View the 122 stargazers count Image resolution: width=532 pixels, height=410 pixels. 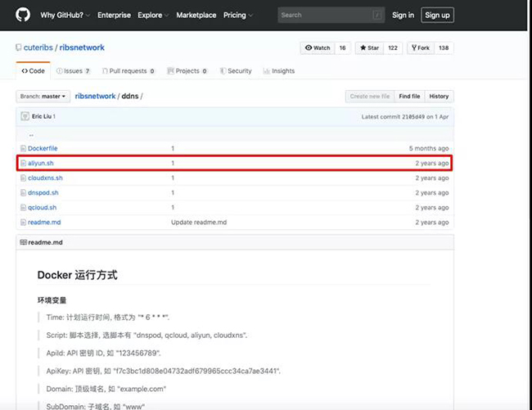tap(393, 47)
